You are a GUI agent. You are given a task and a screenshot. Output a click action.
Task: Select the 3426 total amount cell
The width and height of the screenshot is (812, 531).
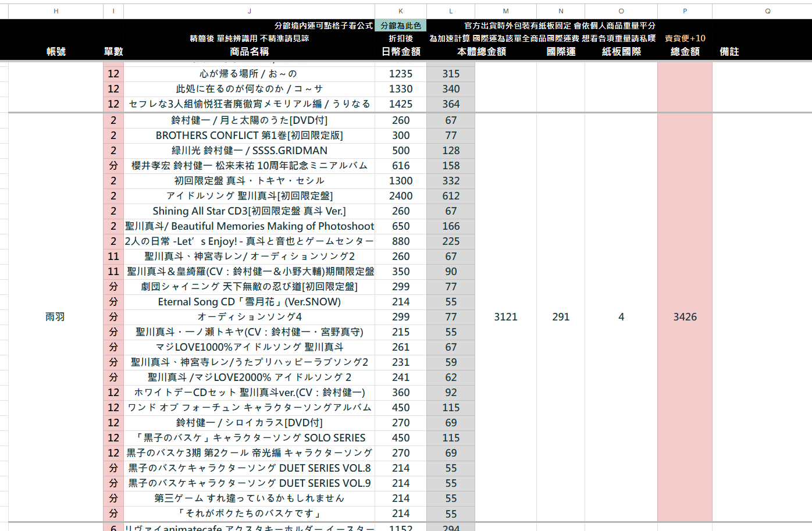[x=685, y=317]
